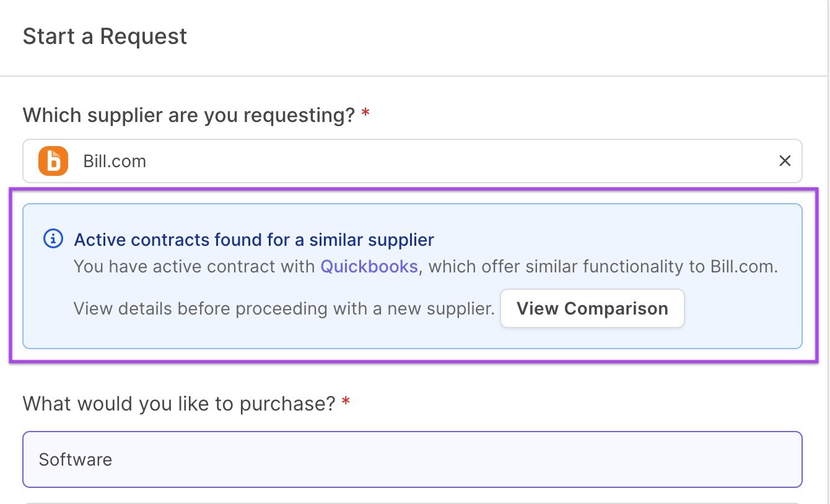The width and height of the screenshot is (830, 504).
Task: Click the red asterisk beside supplier question
Action: [x=365, y=114]
